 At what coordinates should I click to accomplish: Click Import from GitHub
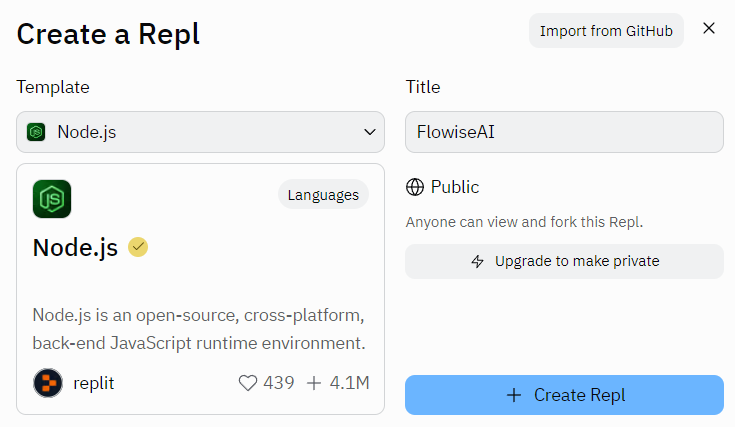click(606, 30)
